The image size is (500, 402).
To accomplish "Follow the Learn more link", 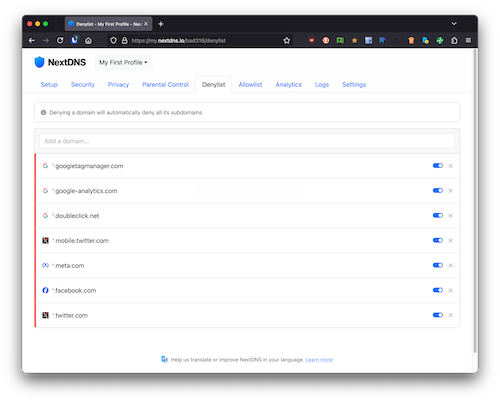I will (319, 360).
